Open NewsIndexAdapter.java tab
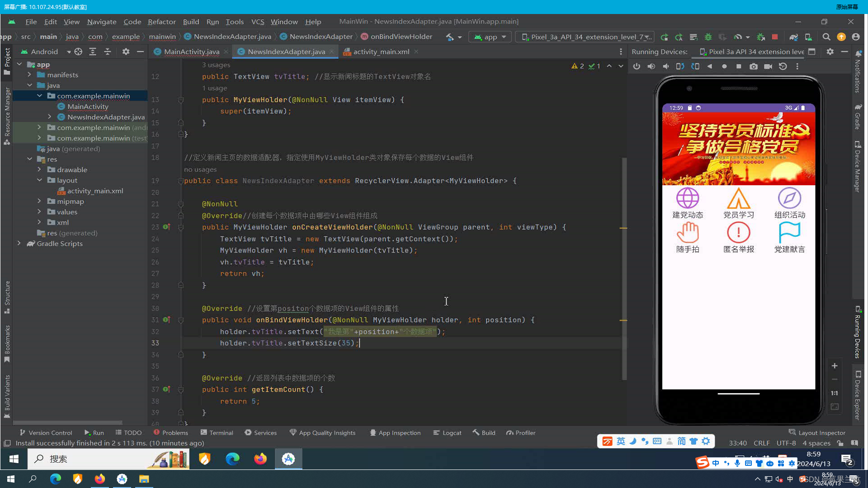Viewport: 868px width, 488px height. pos(287,51)
